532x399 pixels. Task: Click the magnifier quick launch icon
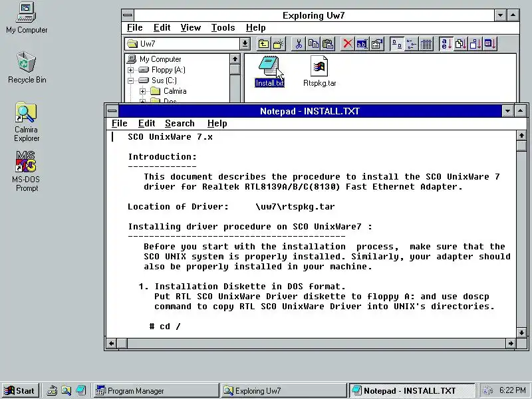(x=66, y=391)
